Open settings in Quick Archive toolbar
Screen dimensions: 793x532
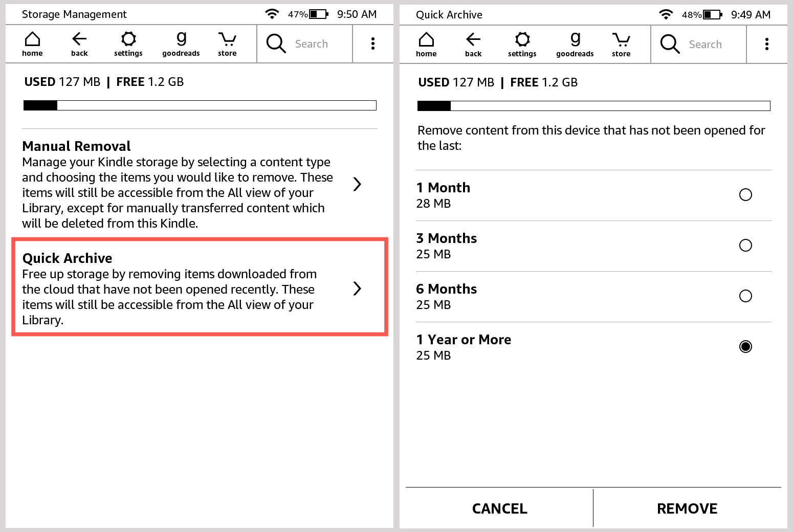pyautogui.click(x=522, y=45)
